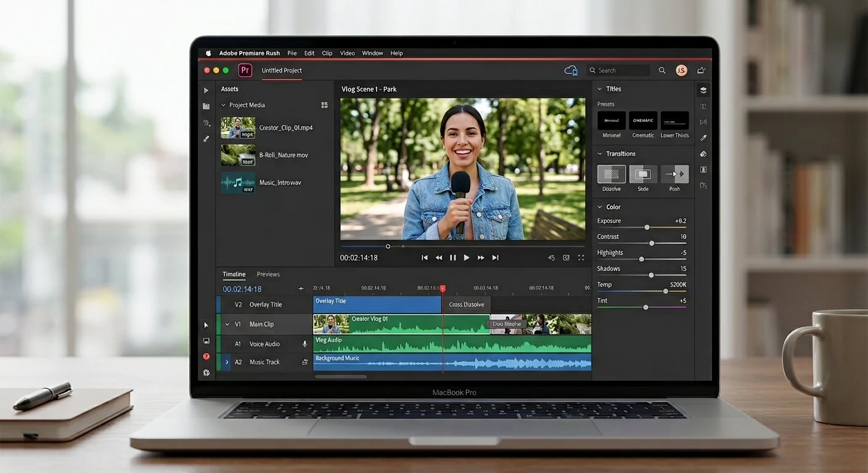
Task: Fast forward the preview playback
Action: (481, 258)
